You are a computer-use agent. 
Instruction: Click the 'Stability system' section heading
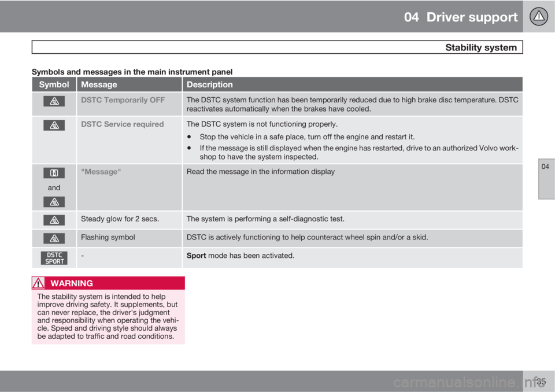click(480, 47)
